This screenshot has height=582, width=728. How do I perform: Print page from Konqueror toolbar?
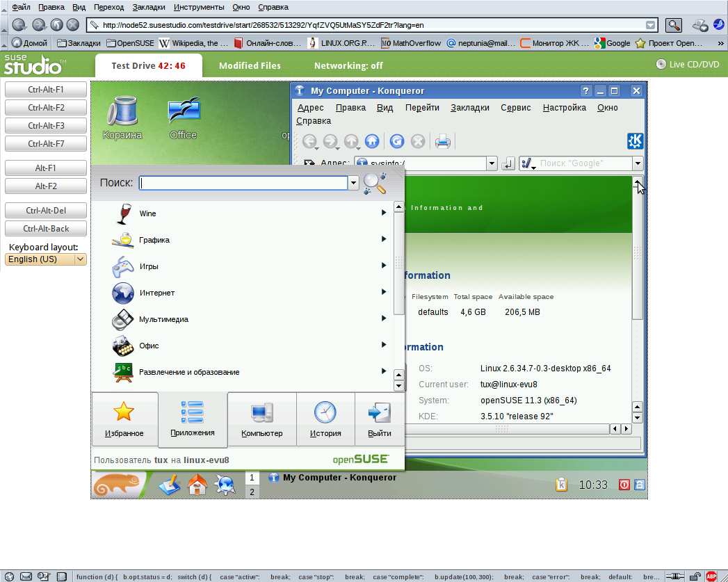pos(442,141)
